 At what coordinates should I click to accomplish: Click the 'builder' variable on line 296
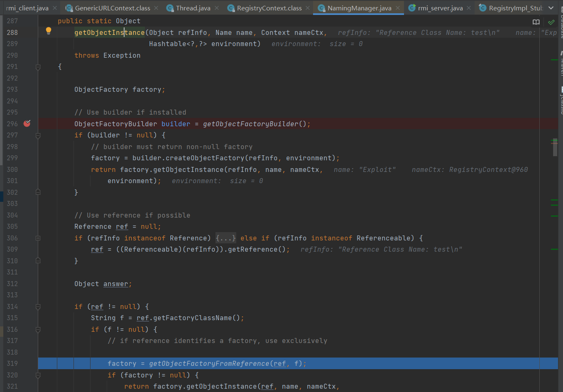[176, 124]
